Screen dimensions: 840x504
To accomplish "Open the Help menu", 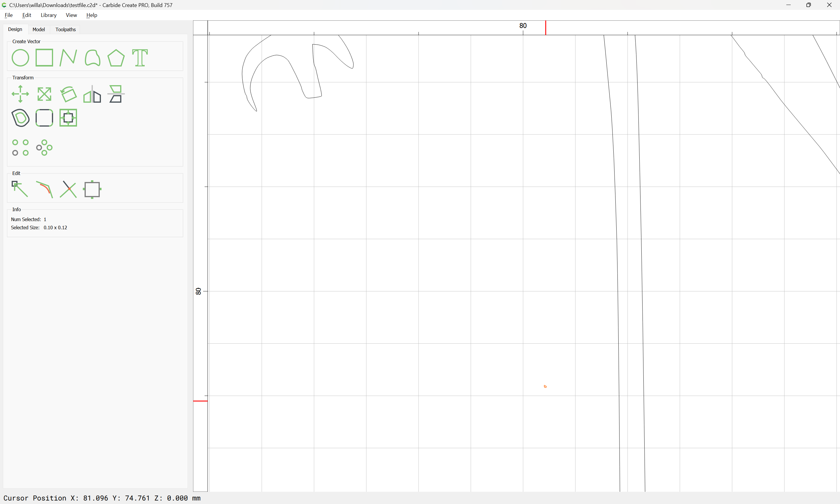I will 92,15.
